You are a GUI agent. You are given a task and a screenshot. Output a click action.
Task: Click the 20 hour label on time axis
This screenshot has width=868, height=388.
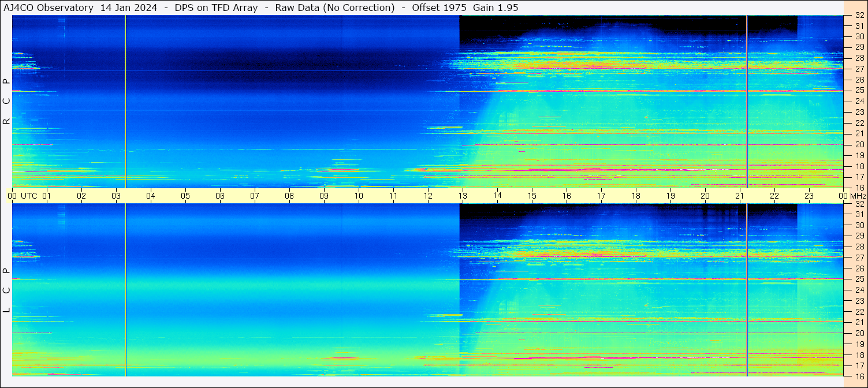point(705,196)
